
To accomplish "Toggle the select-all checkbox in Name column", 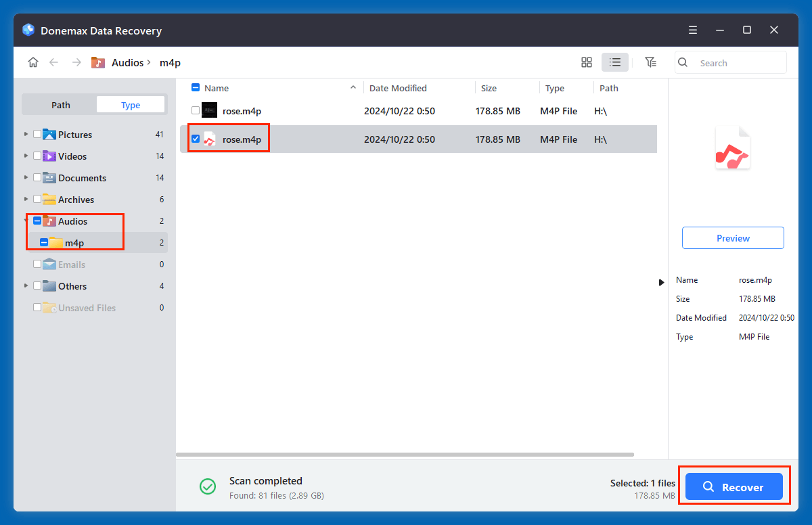I will (x=196, y=87).
